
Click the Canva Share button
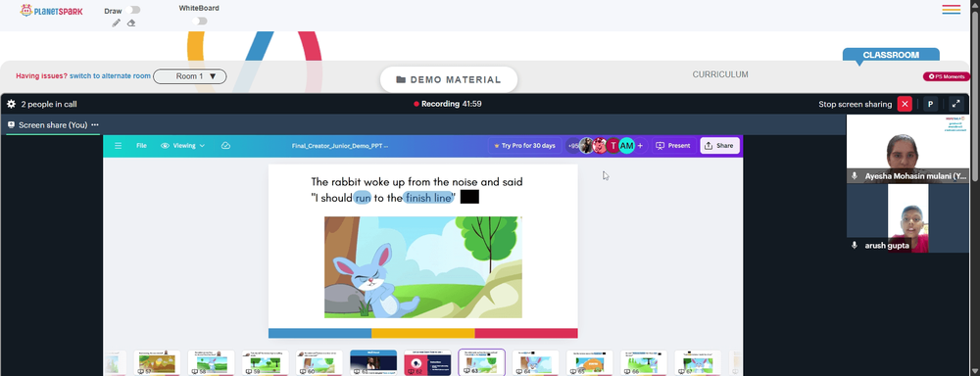719,146
